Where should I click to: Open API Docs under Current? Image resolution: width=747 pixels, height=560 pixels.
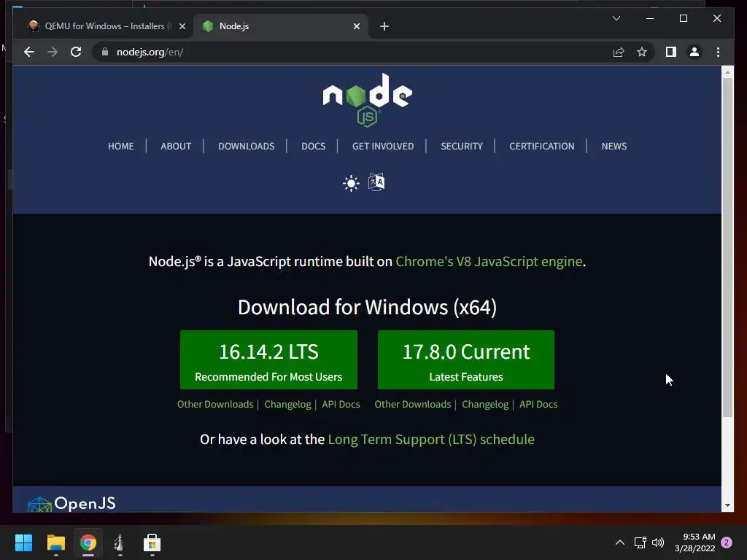(x=538, y=404)
